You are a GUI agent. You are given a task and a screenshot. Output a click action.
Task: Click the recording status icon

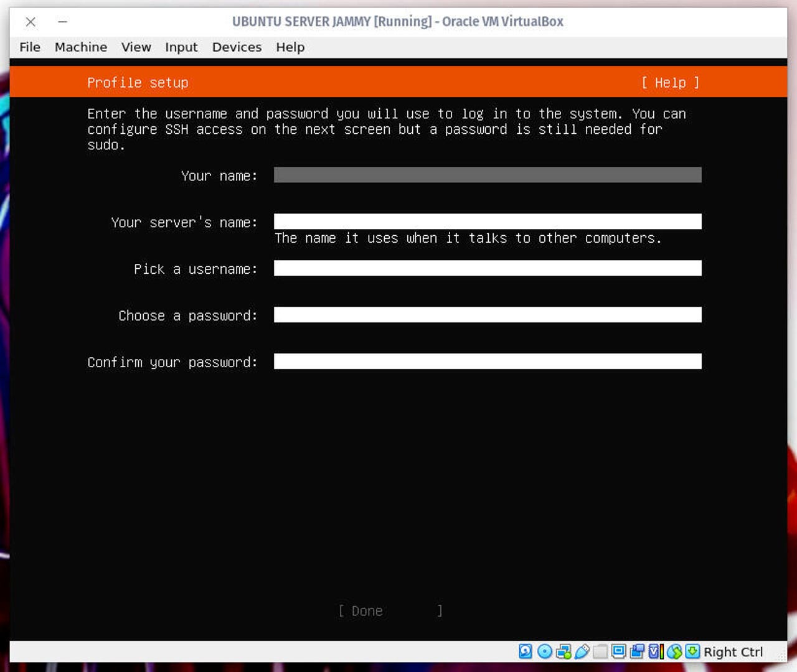[x=638, y=651]
